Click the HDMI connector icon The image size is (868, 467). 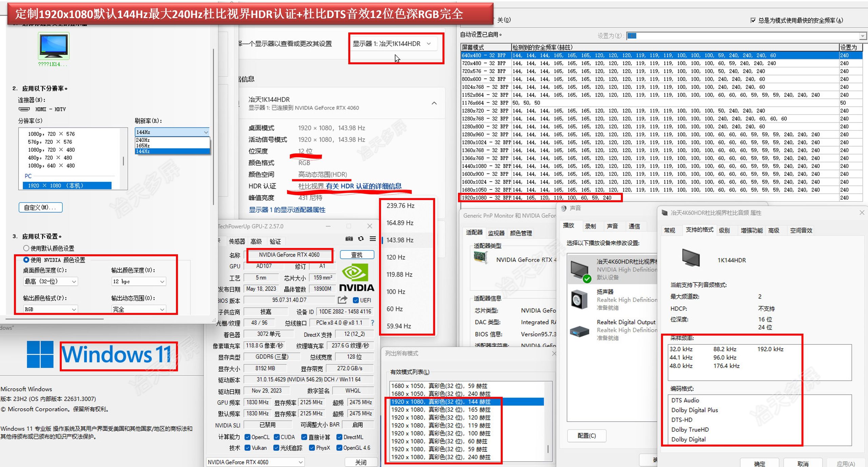coord(24,109)
